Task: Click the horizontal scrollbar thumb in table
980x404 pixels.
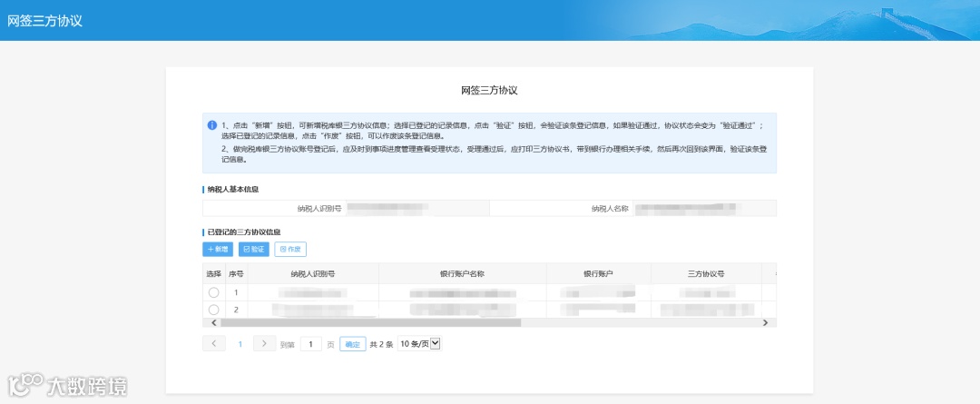Action: pyautogui.click(x=370, y=322)
